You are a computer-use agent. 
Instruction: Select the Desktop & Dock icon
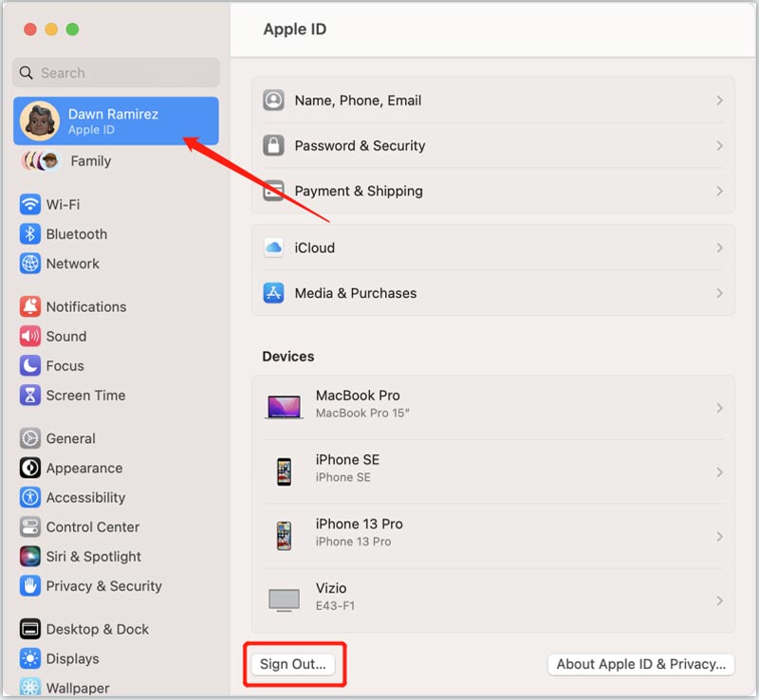(x=30, y=629)
